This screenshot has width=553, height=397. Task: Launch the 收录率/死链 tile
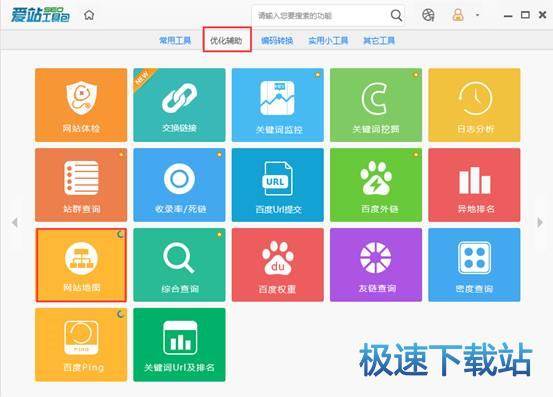[x=179, y=185]
